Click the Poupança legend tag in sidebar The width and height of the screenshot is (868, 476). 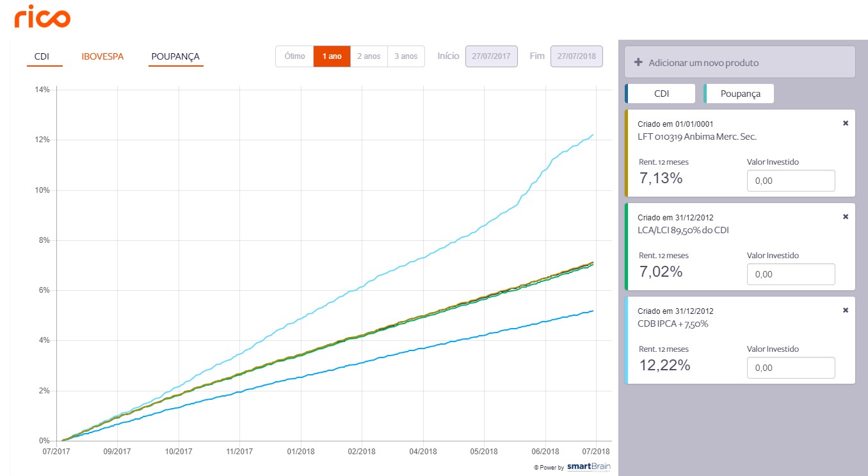740,94
